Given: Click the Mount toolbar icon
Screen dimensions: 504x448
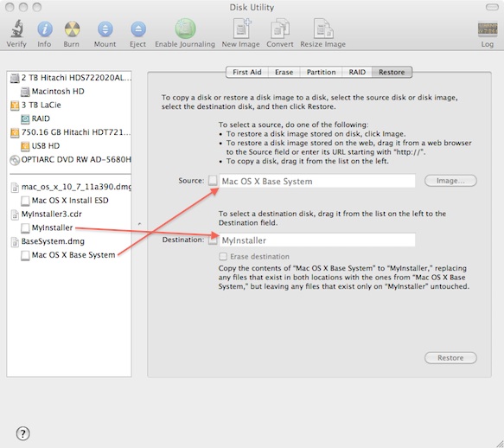Looking at the screenshot, I should 105,29.
